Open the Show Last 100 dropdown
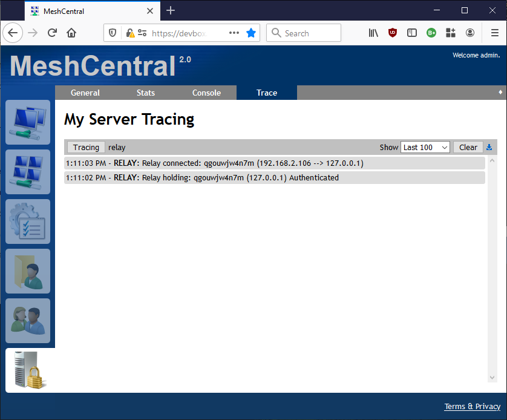Image resolution: width=507 pixels, height=420 pixels. 425,147
